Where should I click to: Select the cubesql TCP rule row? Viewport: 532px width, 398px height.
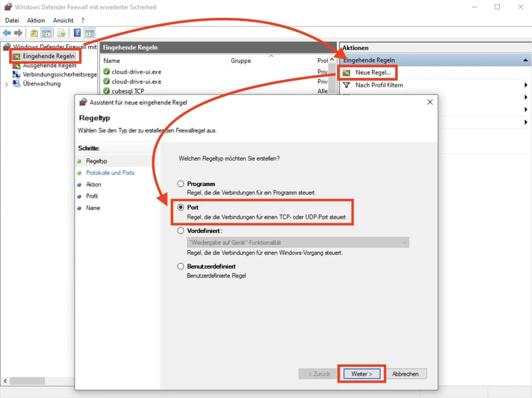(x=128, y=91)
